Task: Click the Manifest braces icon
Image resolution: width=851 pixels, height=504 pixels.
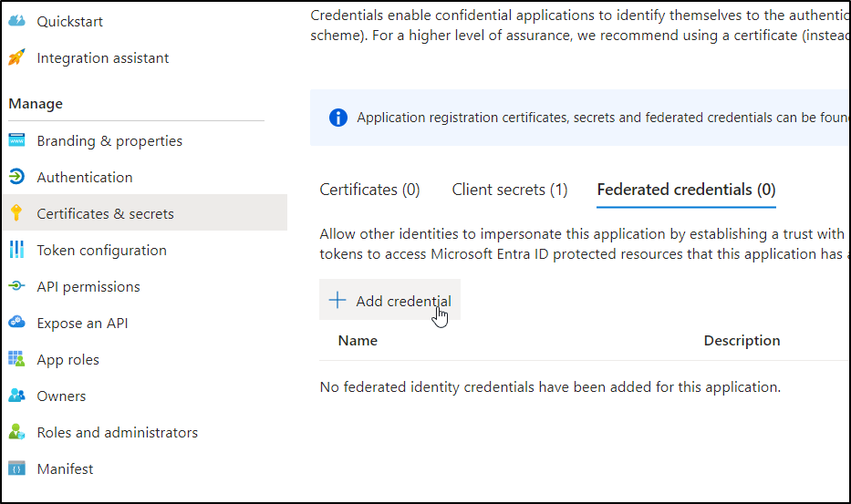Action: 16,468
